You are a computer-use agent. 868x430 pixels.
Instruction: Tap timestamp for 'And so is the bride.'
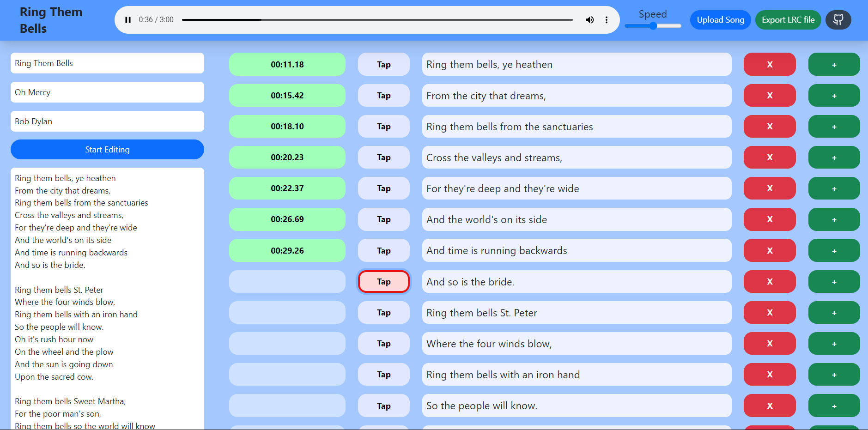click(384, 282)
